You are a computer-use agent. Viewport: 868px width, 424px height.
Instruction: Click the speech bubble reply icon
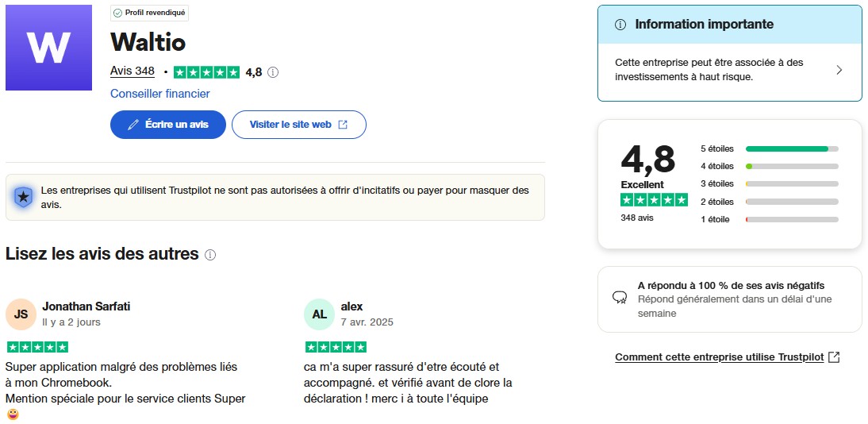(620, 298)
